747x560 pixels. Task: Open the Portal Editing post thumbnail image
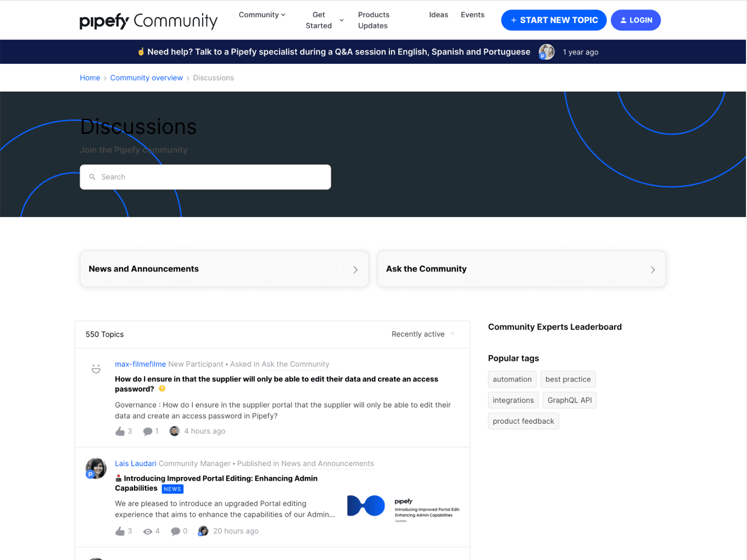[403, 507]
